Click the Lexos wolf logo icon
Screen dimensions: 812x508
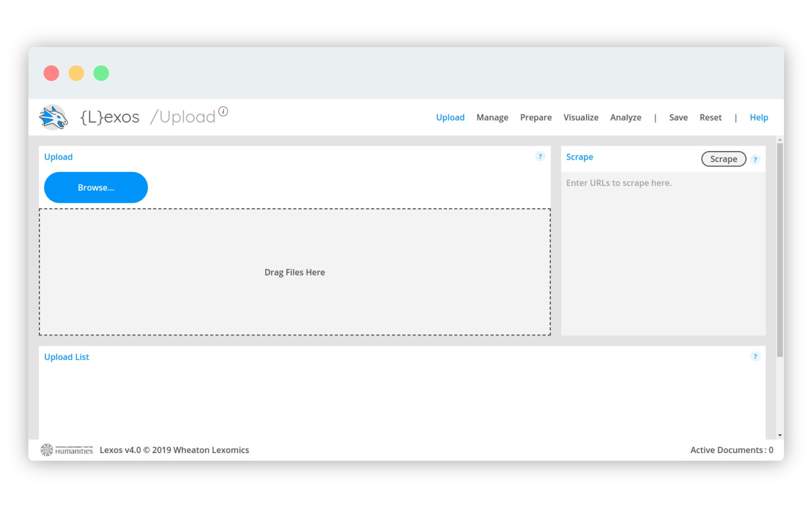coord(53,117)
